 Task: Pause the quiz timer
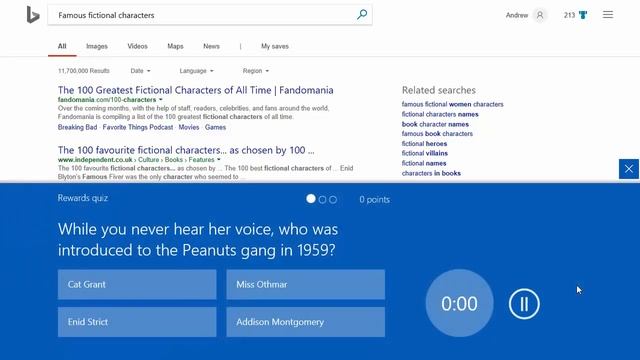[524, 304]
